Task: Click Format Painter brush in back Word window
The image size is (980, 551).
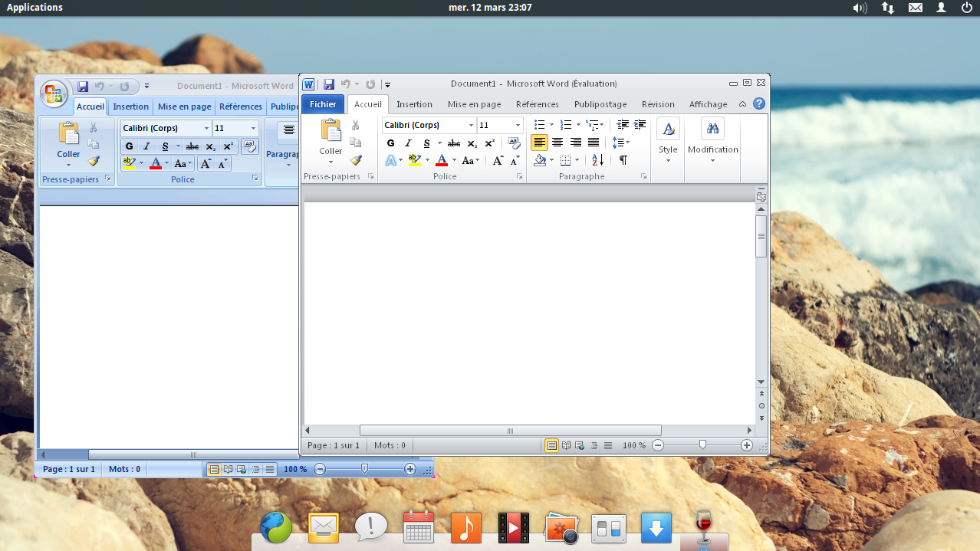Action: (94, 161)
